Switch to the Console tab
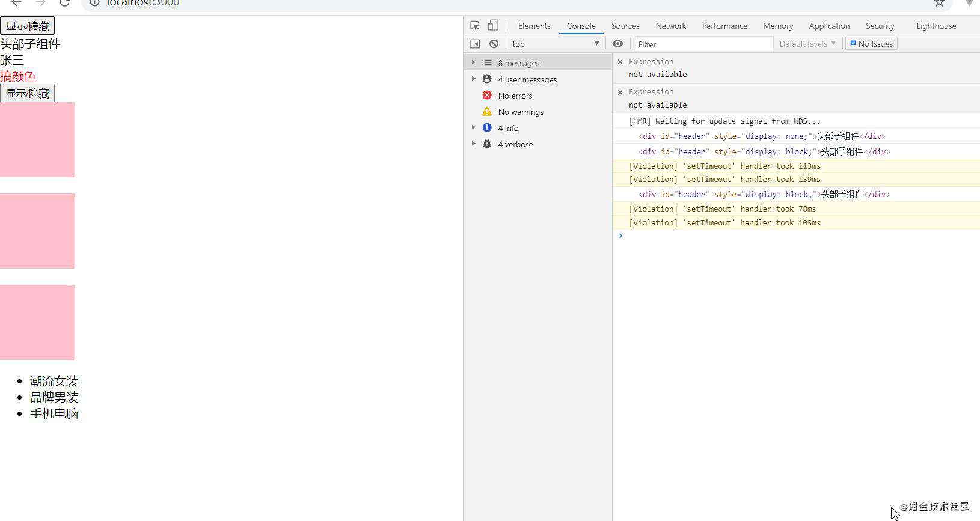The image size is (980, 521). pos(581,26)
